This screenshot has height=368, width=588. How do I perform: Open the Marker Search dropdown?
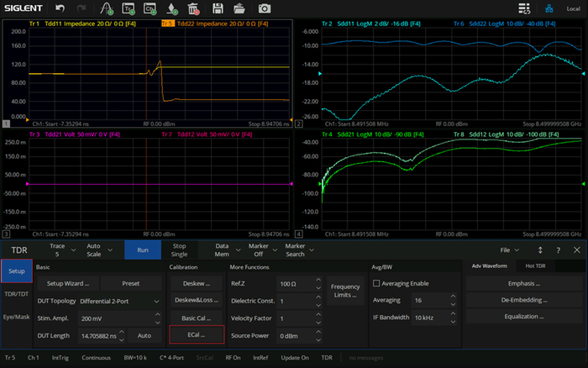[x=299, y=250]
